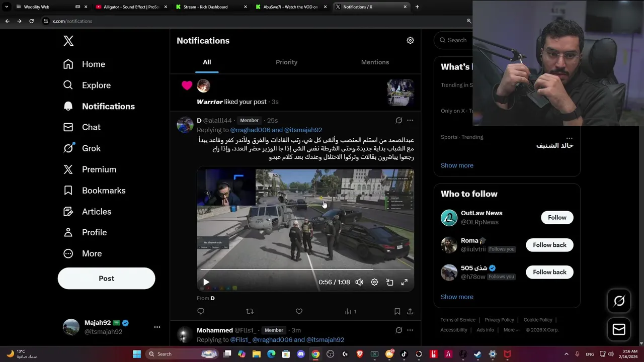Screen dimensions: 644x362
Task: Click Grok icon on Mohammed's reply
Action: point(398,330)
